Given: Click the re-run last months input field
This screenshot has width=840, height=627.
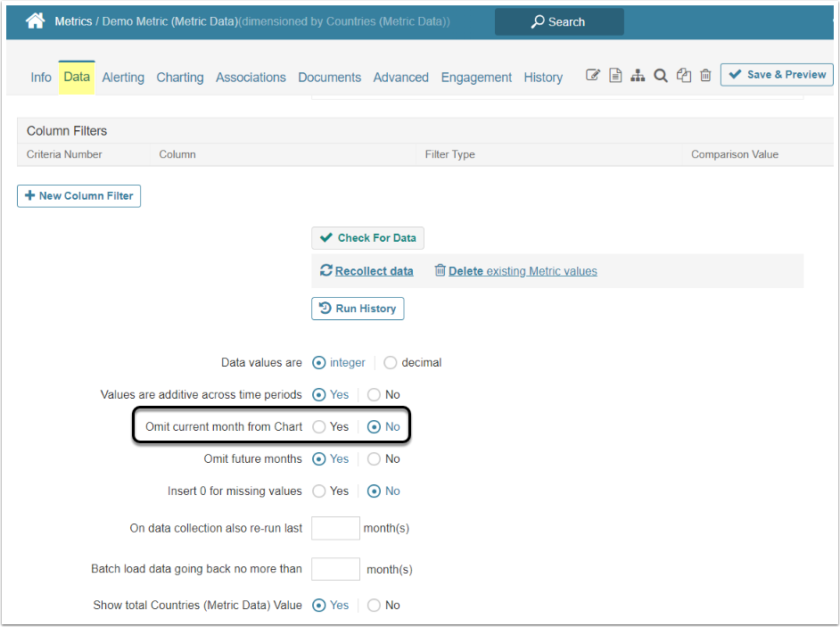Looking at the screenshot, I should pos(335,528).
